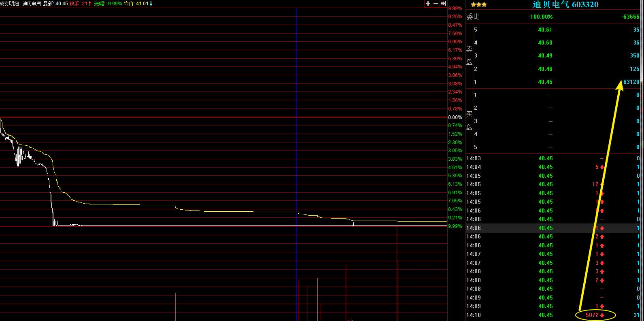Select the 成交明细 label in the top bar
Screen dimensions: 644x321
pyautogui.click(x=10, y=4)
